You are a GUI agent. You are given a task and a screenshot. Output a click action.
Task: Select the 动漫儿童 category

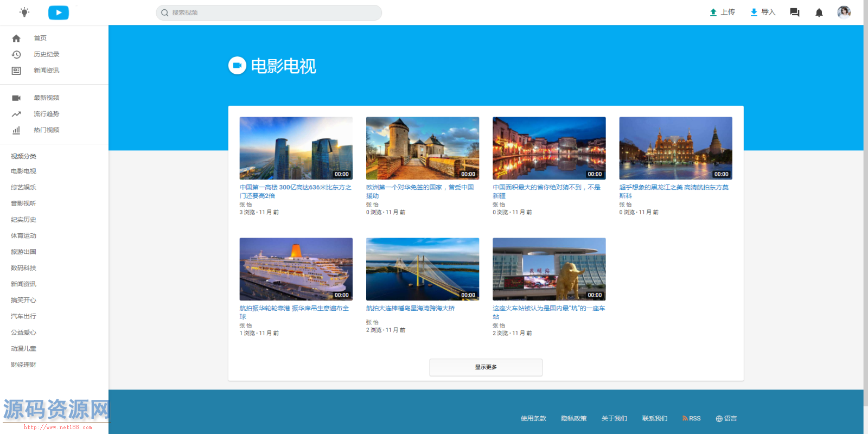click(23, 349)
